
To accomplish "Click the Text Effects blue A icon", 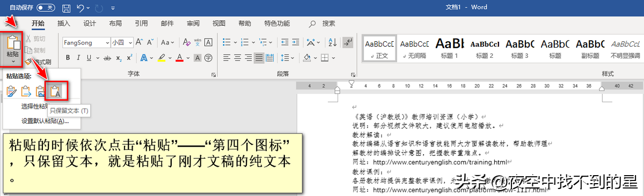I will [x=143, y=57].
